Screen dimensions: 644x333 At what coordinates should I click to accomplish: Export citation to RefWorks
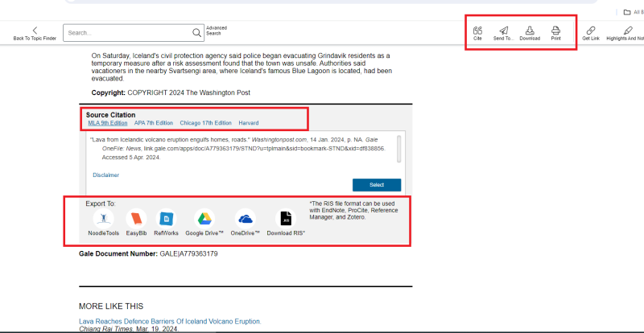pos(166,219)
